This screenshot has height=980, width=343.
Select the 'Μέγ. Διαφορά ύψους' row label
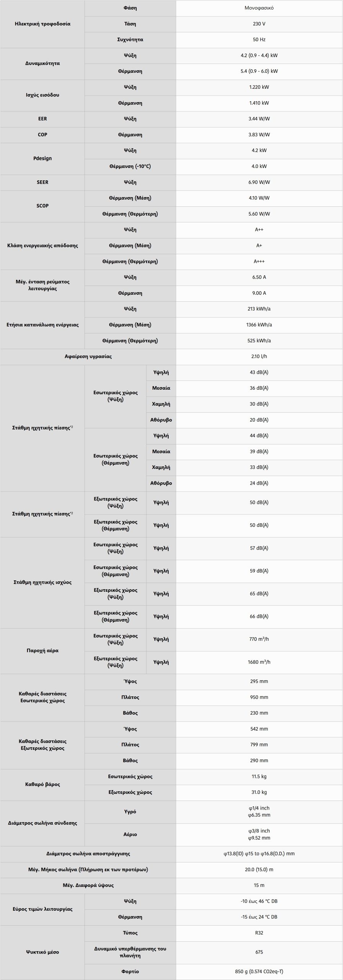(x=88, y=885)
